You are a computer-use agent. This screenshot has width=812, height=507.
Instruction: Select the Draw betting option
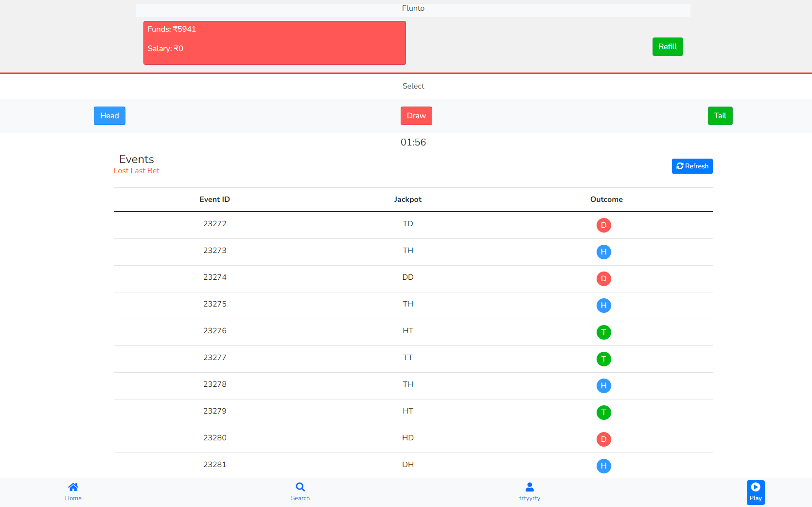coord(416,116)
